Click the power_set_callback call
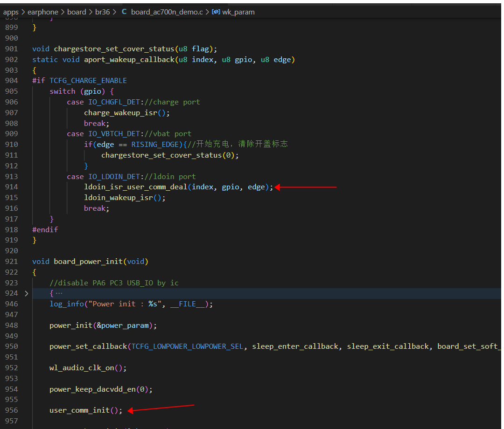This screenshot has height=429, width=504. [x=88, y=346]
